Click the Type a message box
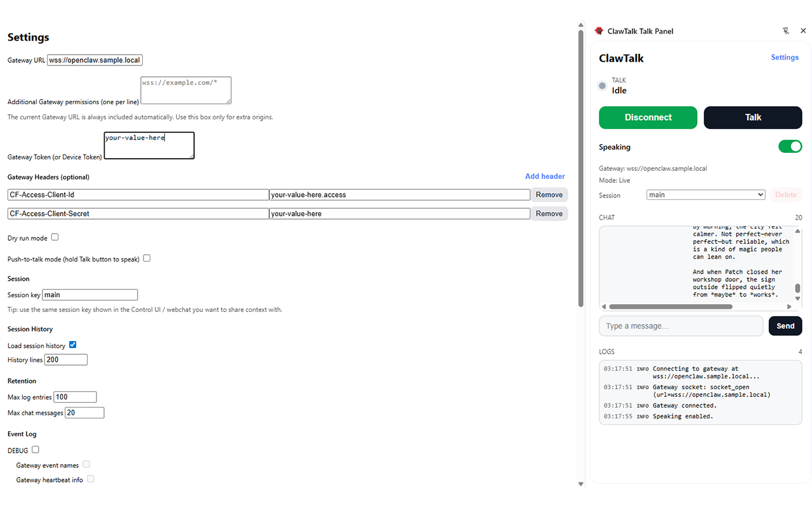This screenshot has height=508, width=812. click(x=681, y=326)
